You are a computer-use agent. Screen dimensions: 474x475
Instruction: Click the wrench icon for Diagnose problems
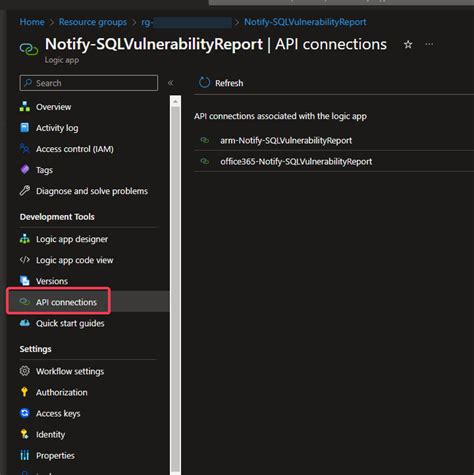point(25,191)
